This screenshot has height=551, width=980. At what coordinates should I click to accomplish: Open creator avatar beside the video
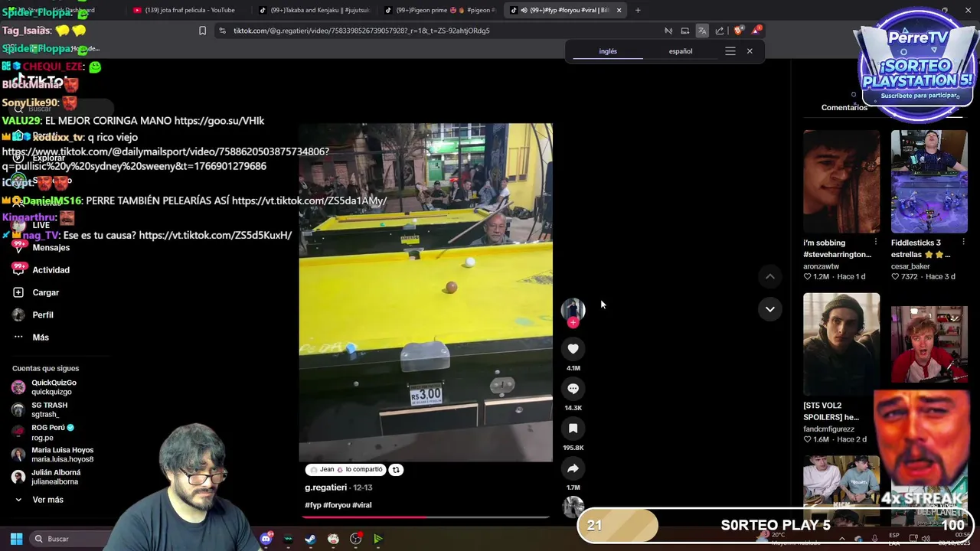(573, 308)
